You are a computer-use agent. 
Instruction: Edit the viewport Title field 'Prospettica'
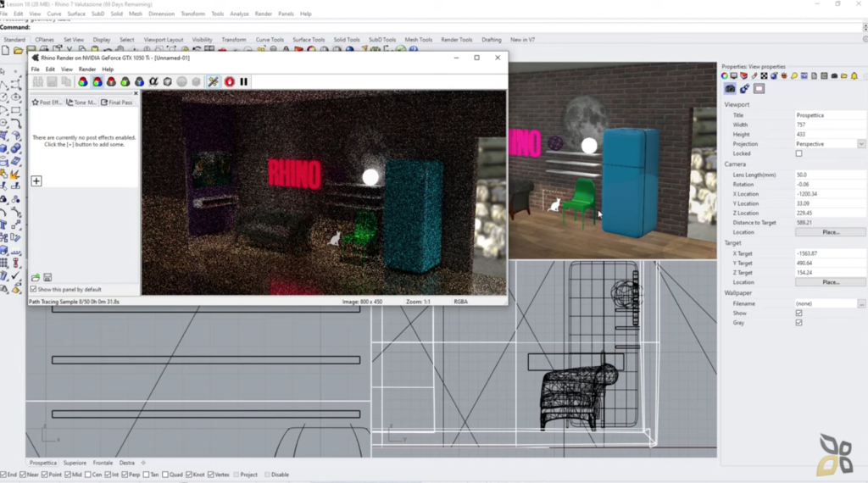(x=831, y=115)
